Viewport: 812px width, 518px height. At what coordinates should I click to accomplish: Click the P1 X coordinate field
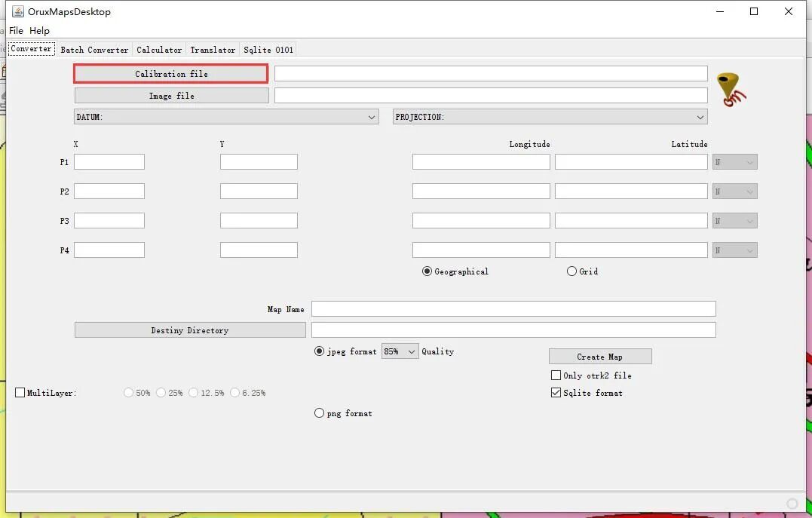pos(109,161)
